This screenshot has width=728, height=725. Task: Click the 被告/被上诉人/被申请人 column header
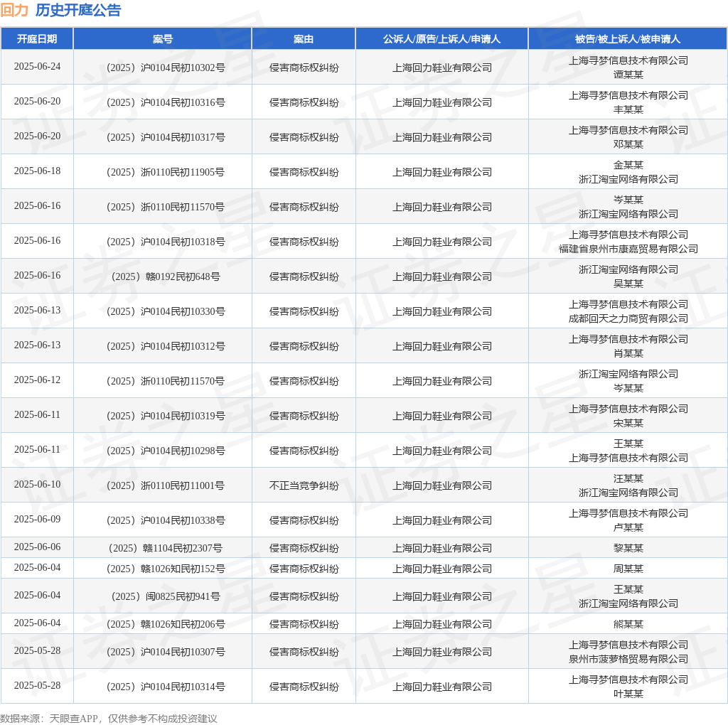(x=628, y=39)
